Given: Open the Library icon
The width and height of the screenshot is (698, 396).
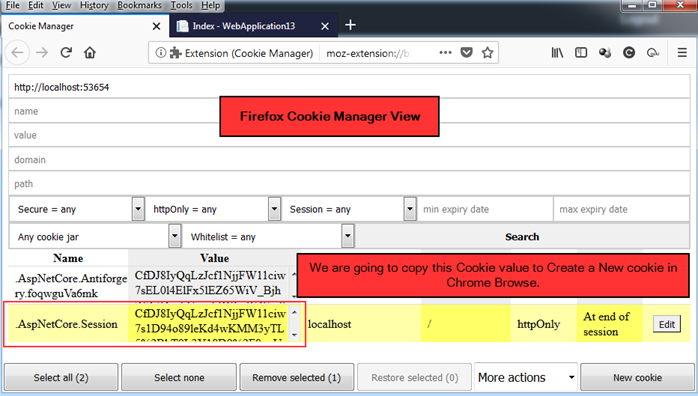Looking at the screenshot, I should pyautogui.click(x=557, y=53).
